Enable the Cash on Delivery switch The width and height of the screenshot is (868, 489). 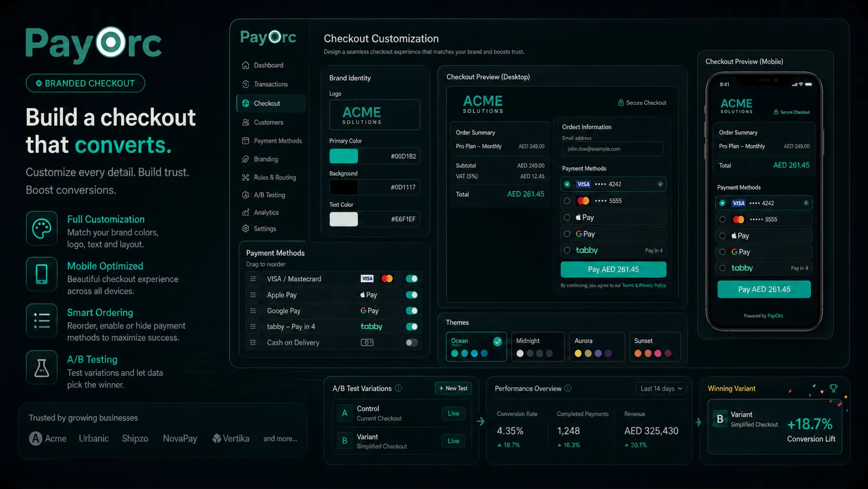click(412, 343)
